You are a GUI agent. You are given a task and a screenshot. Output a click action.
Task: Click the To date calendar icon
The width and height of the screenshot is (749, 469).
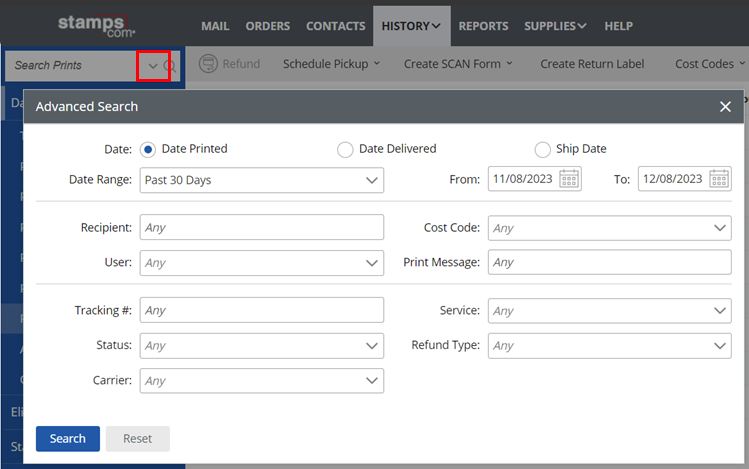pyautogui.click(x=719, y=180)
